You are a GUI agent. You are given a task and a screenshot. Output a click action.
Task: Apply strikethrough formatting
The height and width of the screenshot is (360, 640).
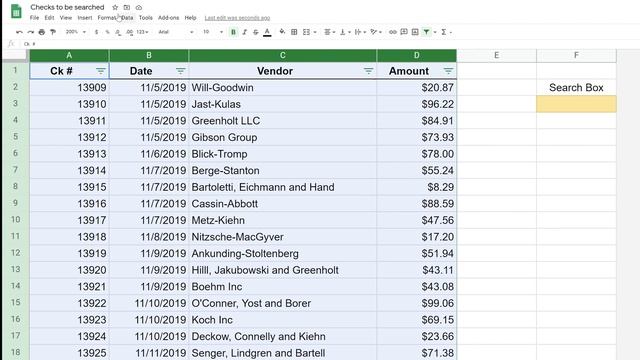[256, 32]
